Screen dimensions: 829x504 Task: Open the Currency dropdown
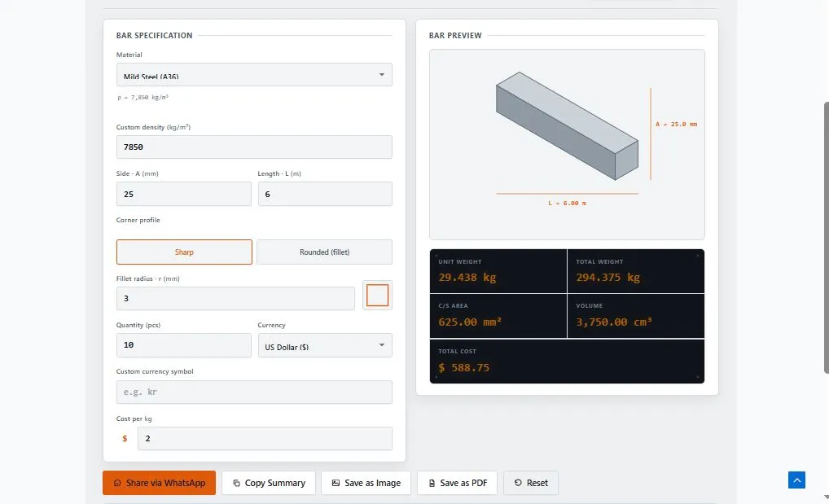(x=325, y=344)
